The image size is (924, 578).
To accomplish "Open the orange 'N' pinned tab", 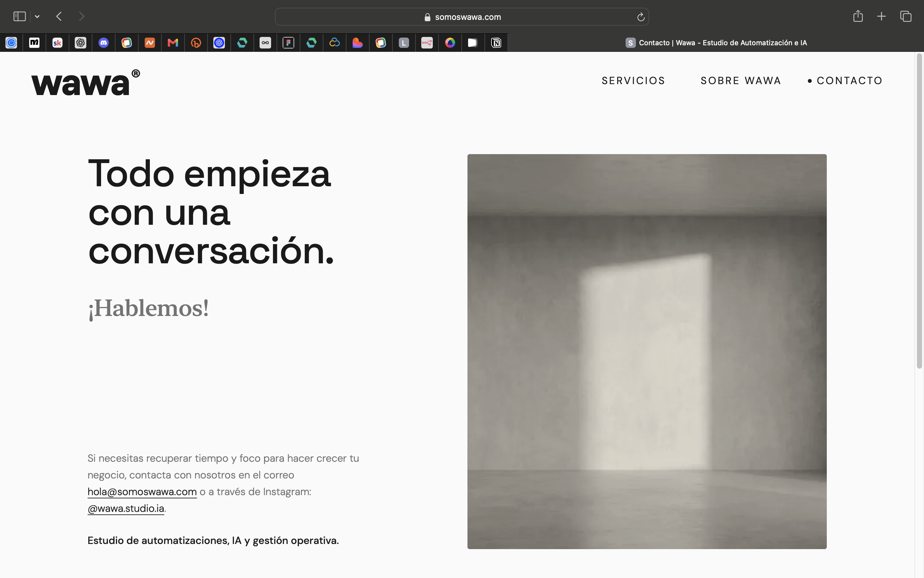I will (150, 42).
